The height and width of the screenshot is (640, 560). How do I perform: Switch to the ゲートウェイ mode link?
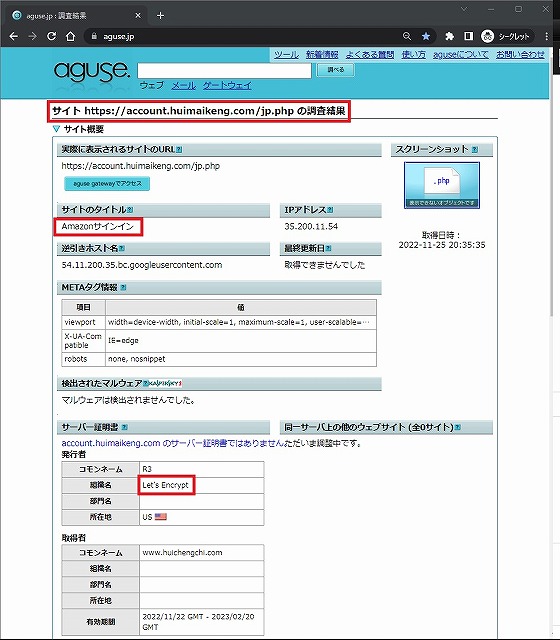[x=227, y=85]
